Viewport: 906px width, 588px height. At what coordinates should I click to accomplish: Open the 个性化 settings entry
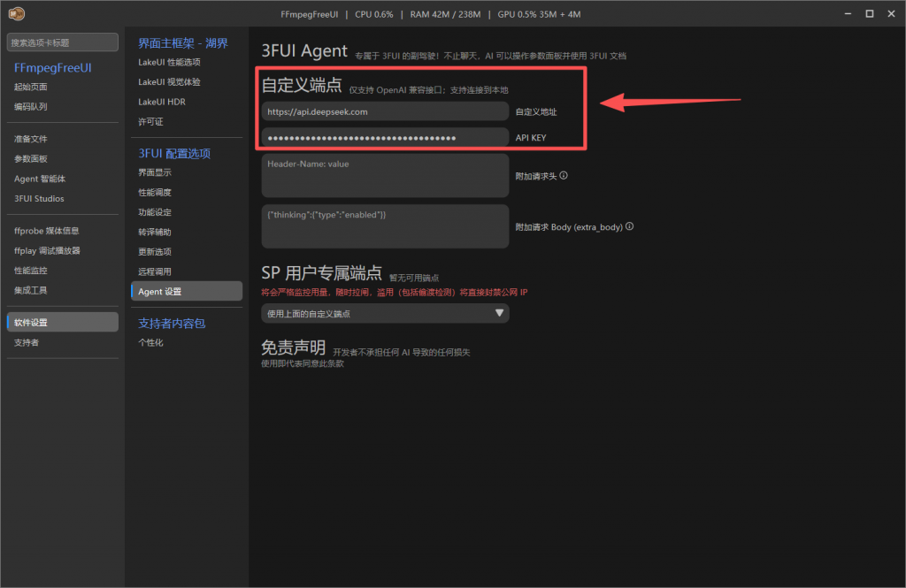[x=150, y=342]
